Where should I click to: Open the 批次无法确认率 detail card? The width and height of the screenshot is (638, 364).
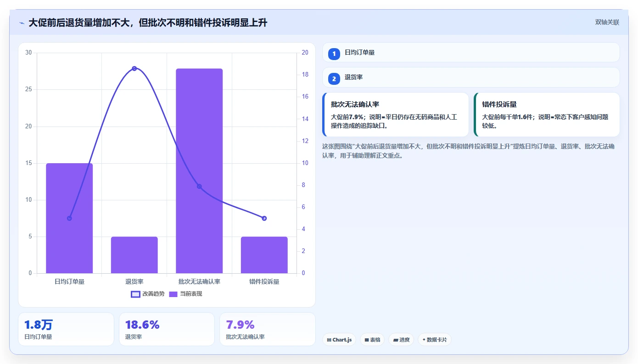[396, 115]
